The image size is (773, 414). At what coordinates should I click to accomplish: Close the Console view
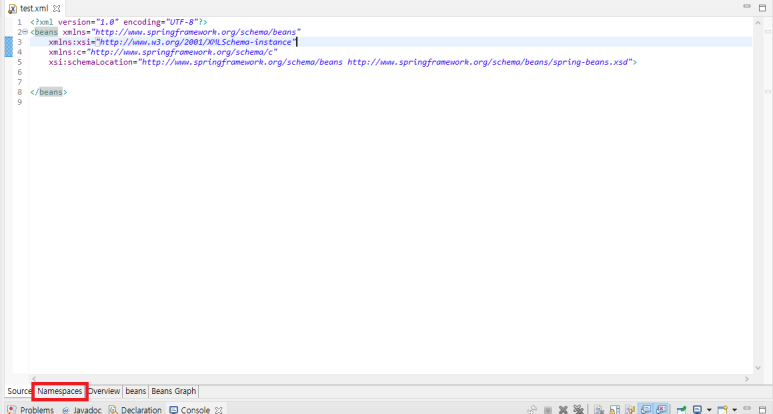[x=218, y=410]
